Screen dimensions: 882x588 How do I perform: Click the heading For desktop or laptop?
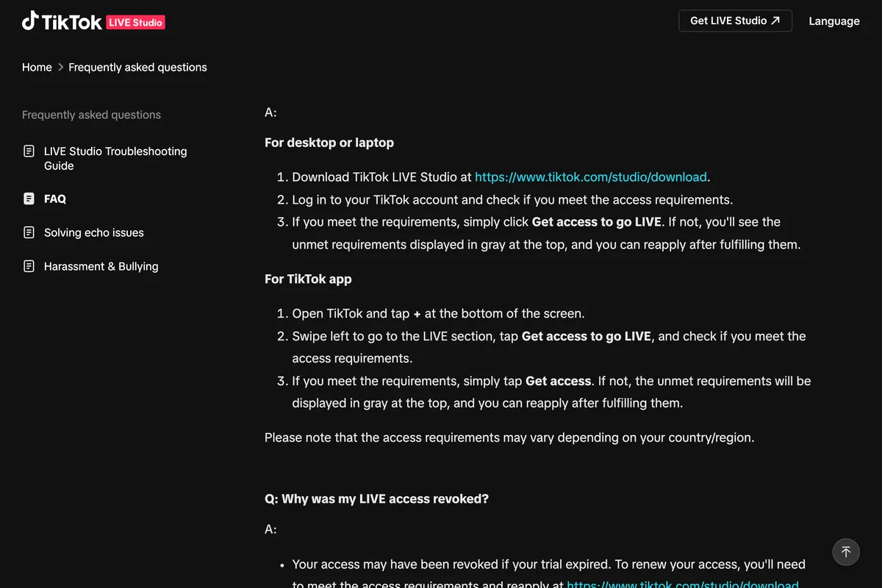coord(329,143)
